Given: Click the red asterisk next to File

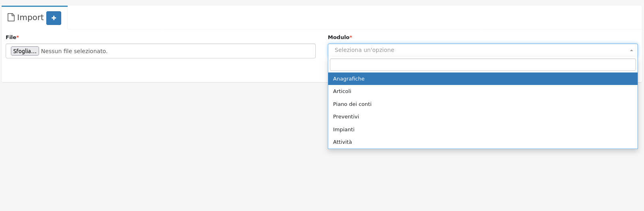Looking at the screenshot, I should point(18,37).
